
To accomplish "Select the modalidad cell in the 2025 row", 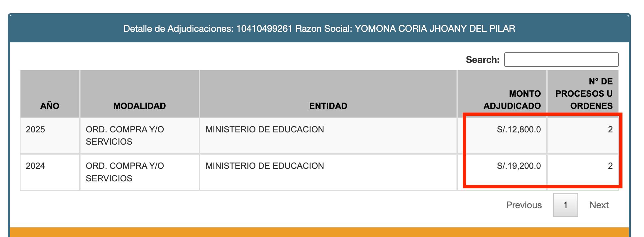I will pos(125,135).
